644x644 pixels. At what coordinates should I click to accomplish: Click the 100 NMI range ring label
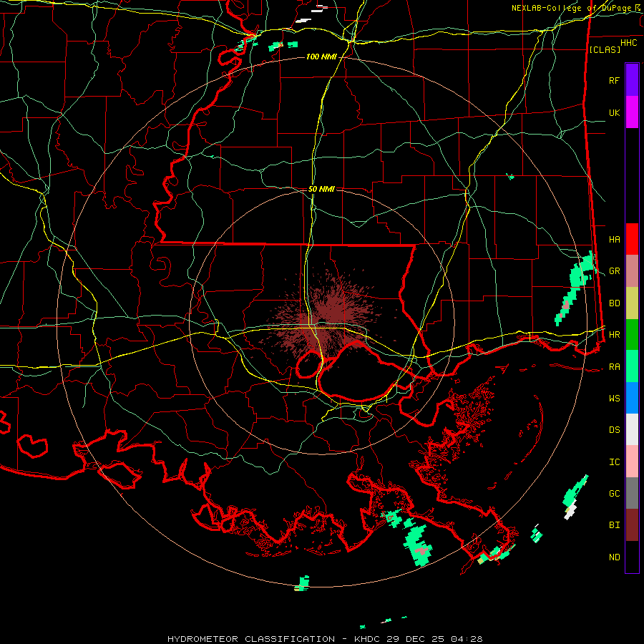coord(321,57)
